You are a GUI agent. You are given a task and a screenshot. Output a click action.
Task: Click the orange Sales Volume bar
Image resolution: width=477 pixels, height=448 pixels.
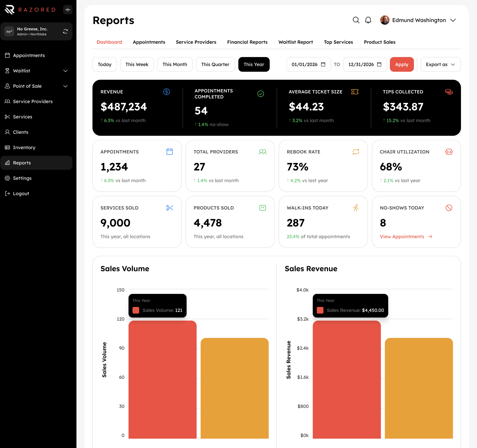tap(234, 388)
